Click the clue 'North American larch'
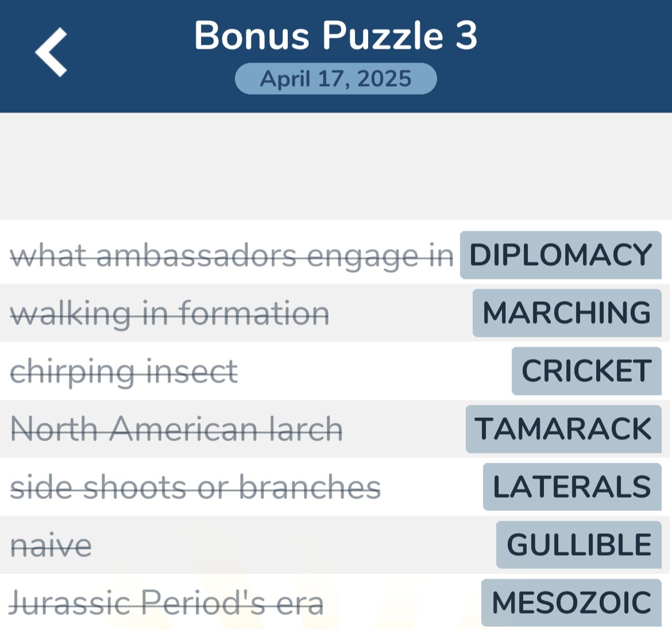The width and height of the screenshot is (672, 629). tap(176, 429)
